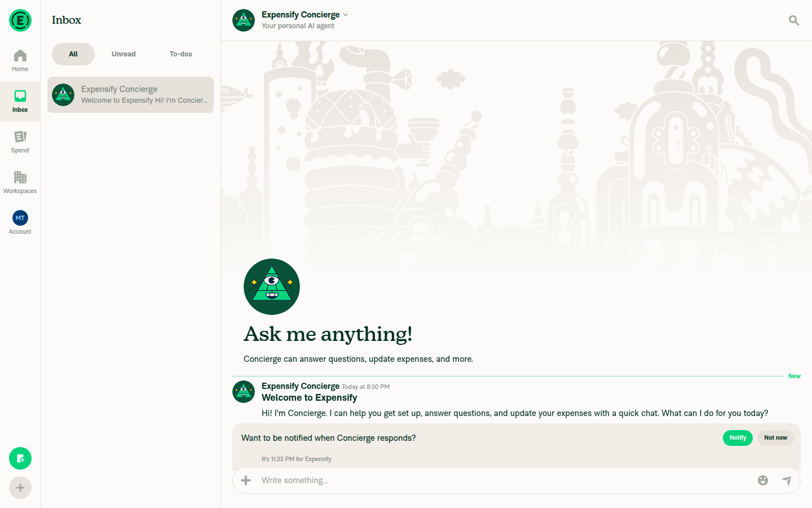Open the Spend section
The image size is (812, 508).
click(x=20, y=142)
